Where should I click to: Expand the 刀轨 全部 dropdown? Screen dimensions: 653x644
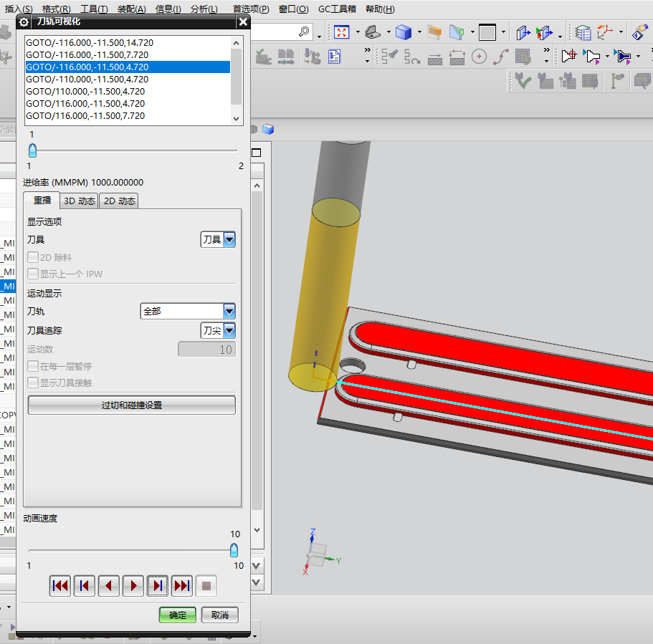point(188,311)
